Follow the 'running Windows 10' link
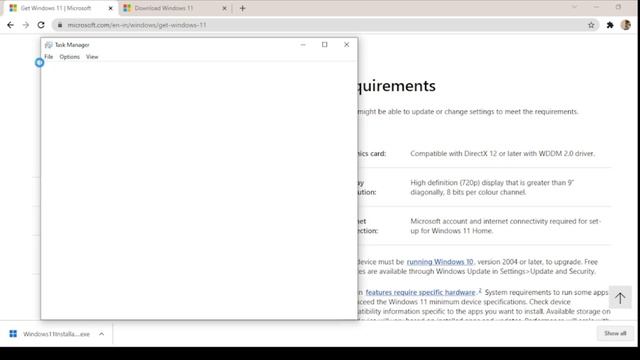Viewport: 640px width, 360px height. pyautogui.click(x=440, y=262)
